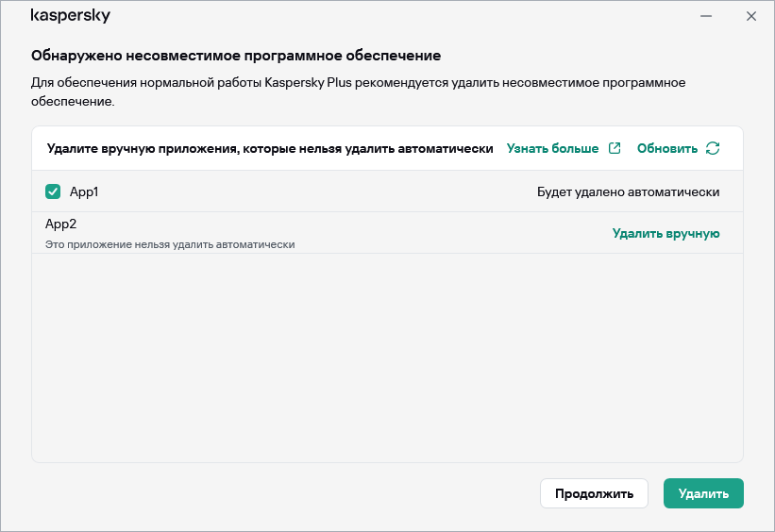Click 'Удалить вручную' for App2
This screenshot has height=532, width=775.
tap(665, 233)
